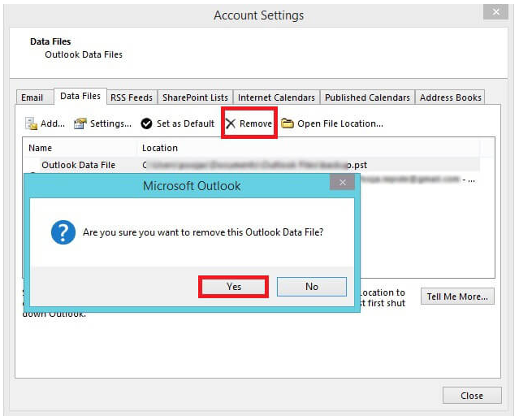Click the Name column header

click(x=80, y=148)
